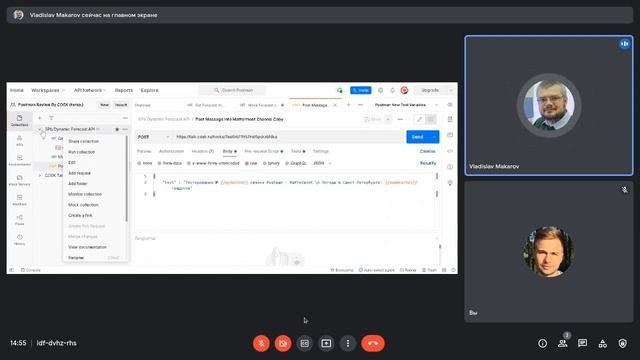Click the Reports menu item
Image resolution: width=640 pixels, height=360 pixels.
coord(124,90)
